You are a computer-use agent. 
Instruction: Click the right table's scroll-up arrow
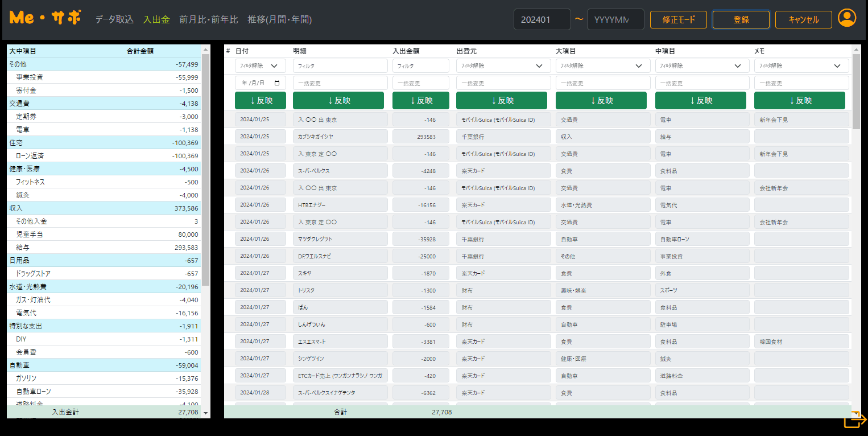pyautogui.click(x=856, y=50)
